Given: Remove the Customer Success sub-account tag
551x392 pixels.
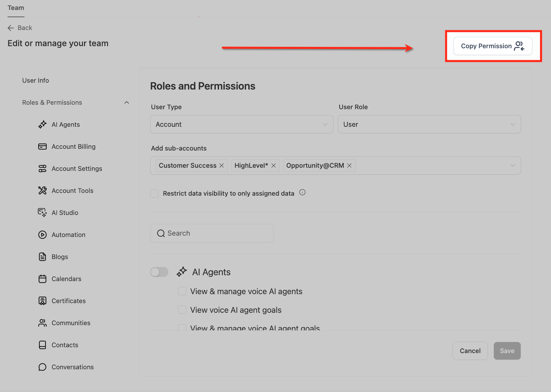Looking at the screenshot, I should click(221, 165).
